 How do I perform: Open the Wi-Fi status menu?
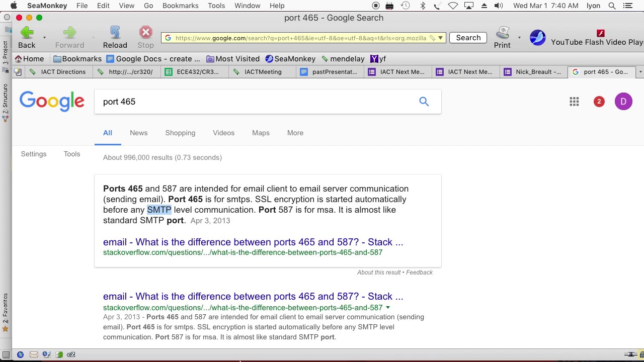(453, 6)
